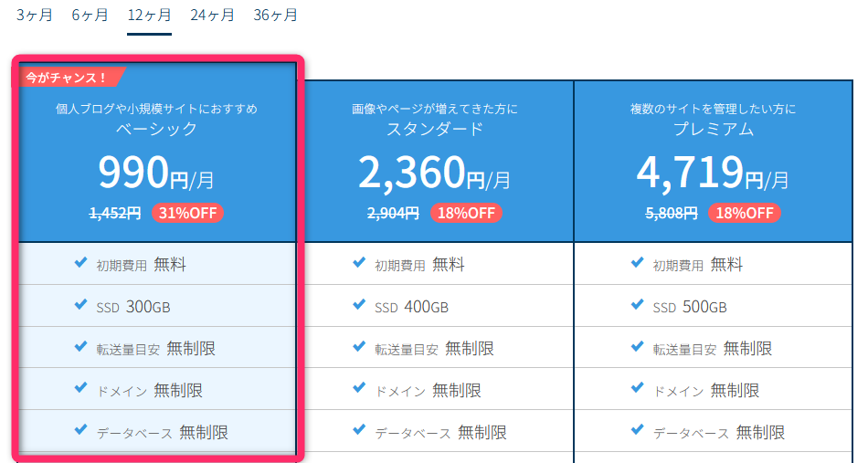Select the 3ヶ月 contract period tab
This screenshot has width=868, height=463.
pos(34,16)
